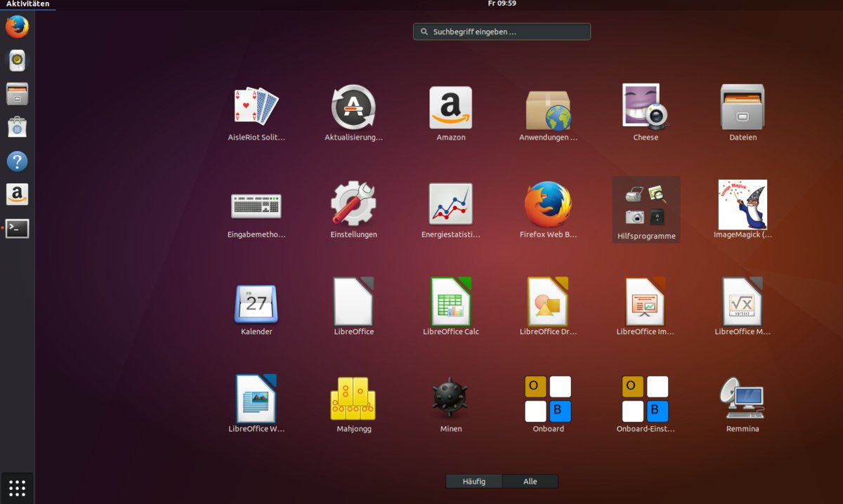Launch Energiestatistik app
The width and height of the screenshot is (843, 504).
click(451, 209)
